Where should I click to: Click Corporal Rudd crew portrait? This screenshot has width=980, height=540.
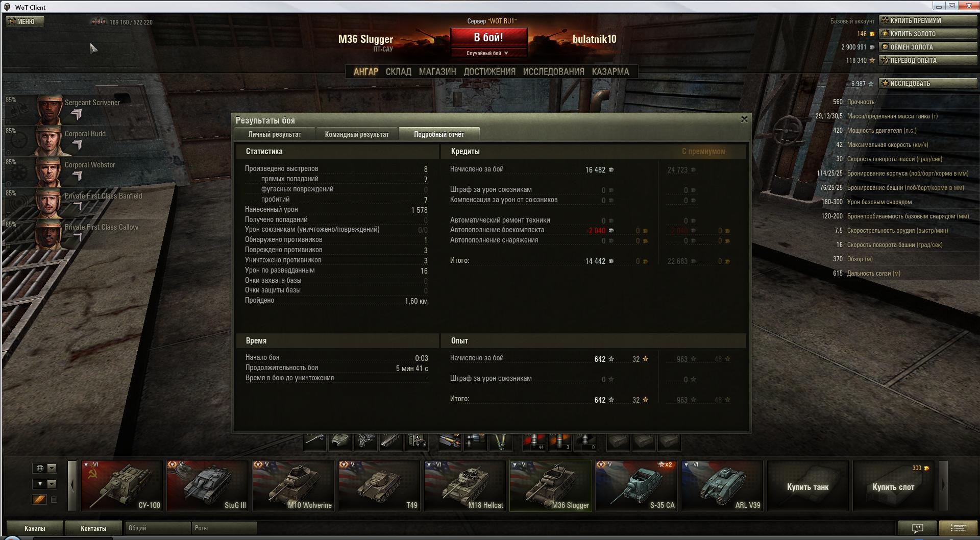pos(50,140)
